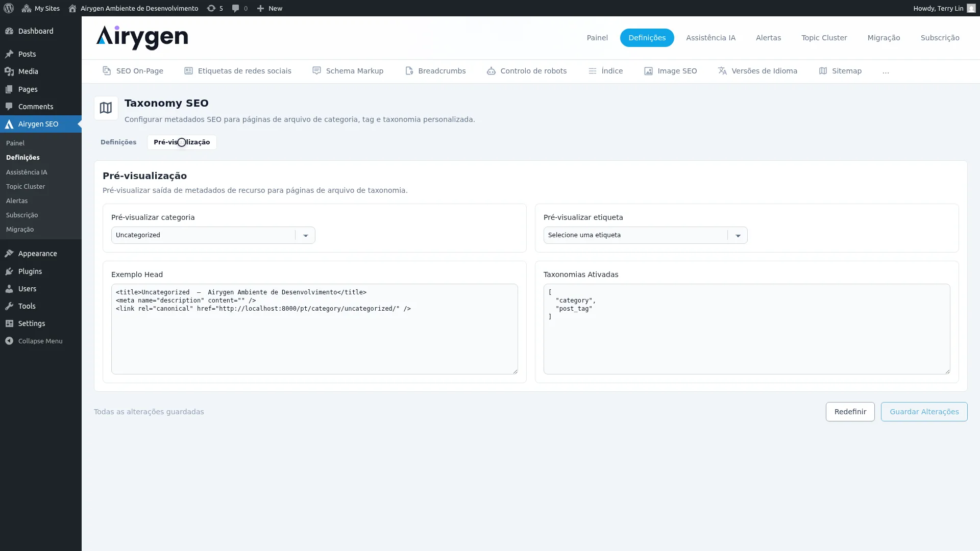Click the Settings sliders icon

point(9,323)
